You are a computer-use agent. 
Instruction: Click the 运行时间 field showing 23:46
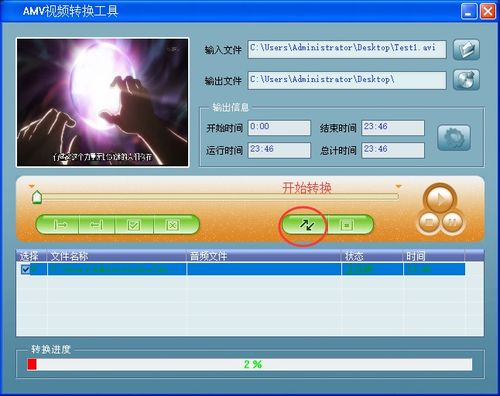[279, 150]
